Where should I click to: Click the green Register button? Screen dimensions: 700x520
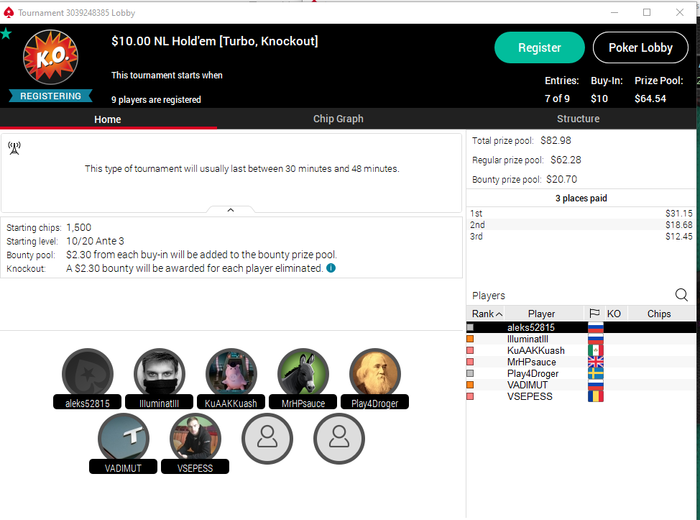[539, 48]
